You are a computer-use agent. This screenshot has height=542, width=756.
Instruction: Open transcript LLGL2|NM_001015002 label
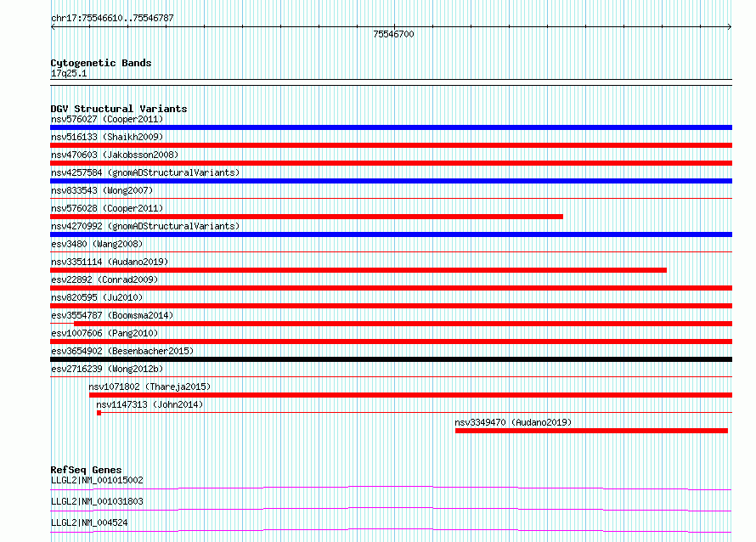(97, 480)
